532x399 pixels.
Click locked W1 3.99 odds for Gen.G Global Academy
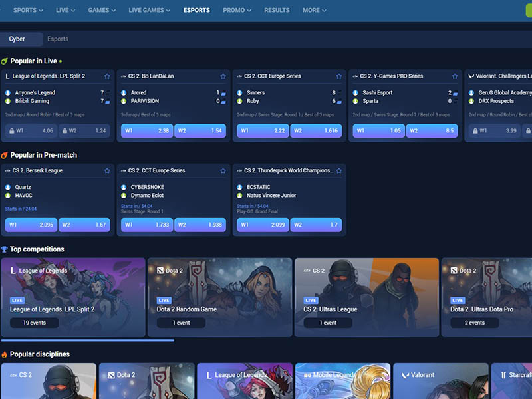coord(495,130)
